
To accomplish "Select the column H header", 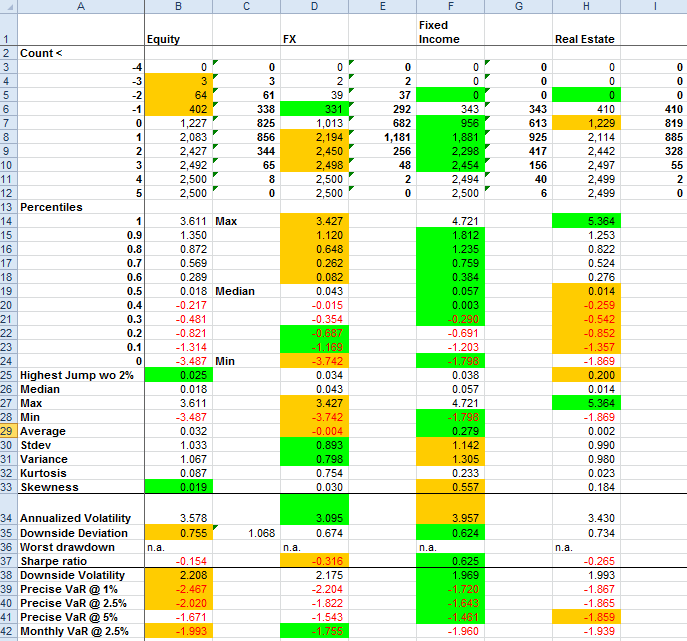I will click(x=585, y=6).
